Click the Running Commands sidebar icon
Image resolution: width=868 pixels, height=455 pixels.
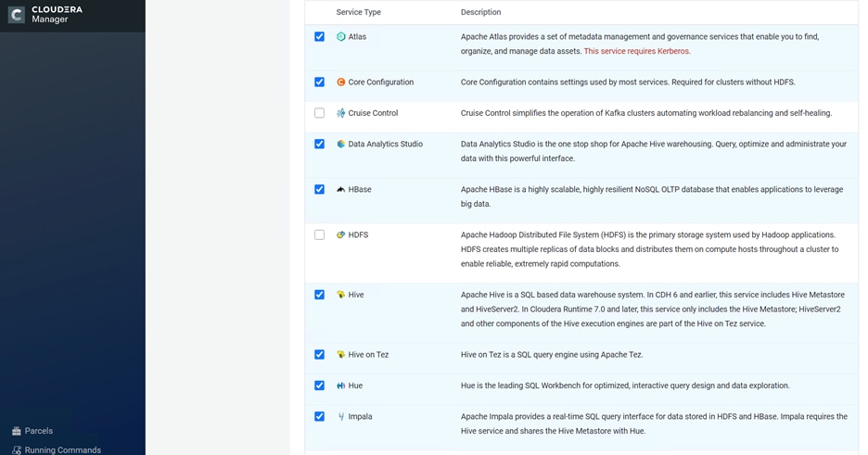[x=17, y=450]
